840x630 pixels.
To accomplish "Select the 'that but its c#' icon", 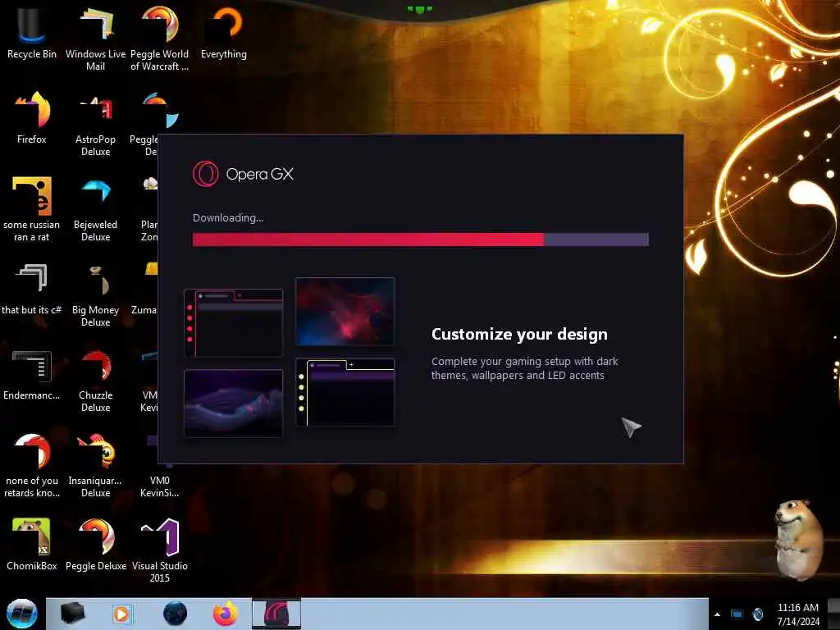I will (x=32, y=290).
